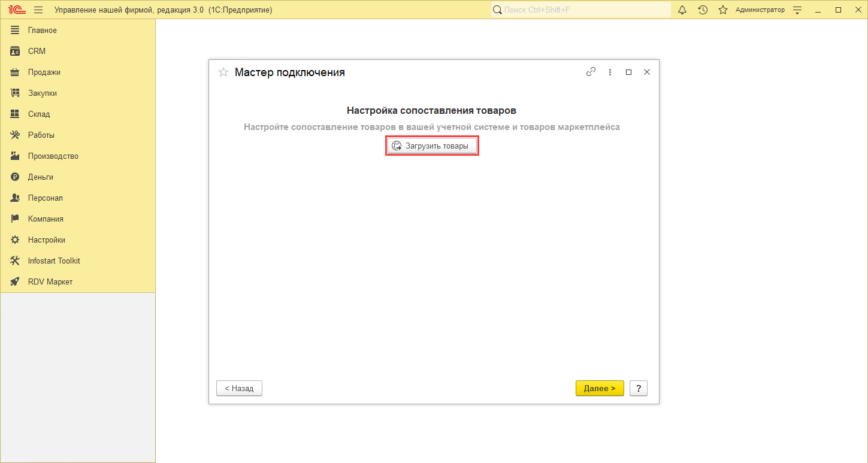Switch to the Работы section
Image resolution: width=868 pixels, height=463 pixels.
click(x=78, y=135)
